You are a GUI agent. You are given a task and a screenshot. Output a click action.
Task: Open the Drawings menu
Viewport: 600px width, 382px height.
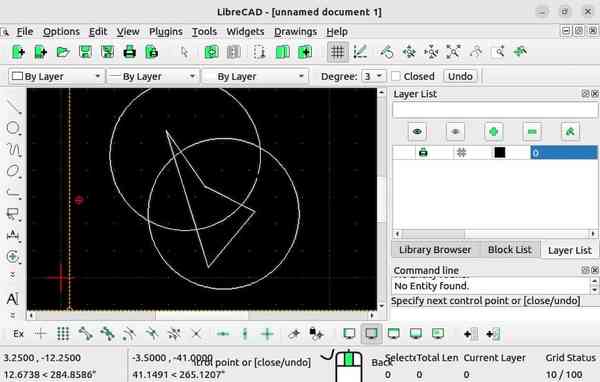coord(295,31)
